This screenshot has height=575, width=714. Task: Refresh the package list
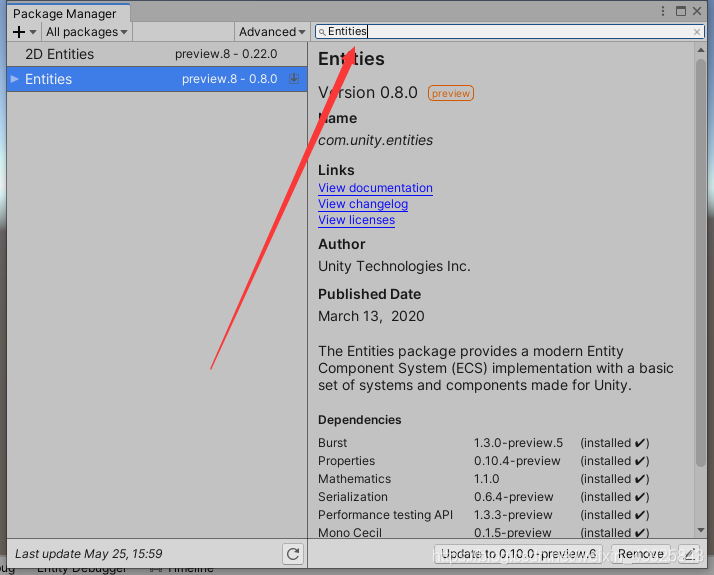coord(293,554)
